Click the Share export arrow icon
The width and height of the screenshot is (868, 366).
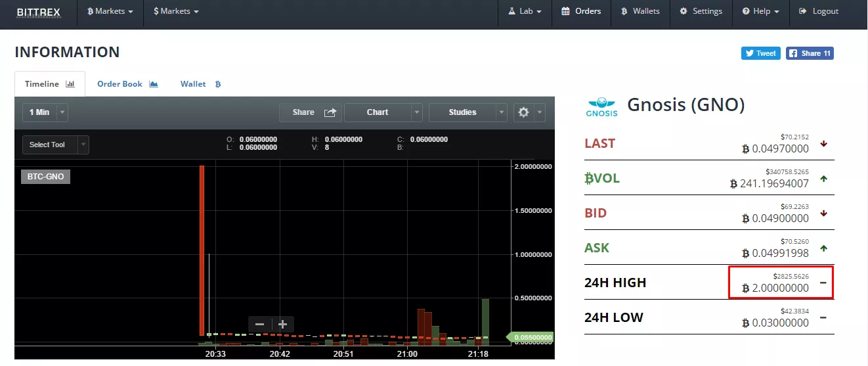tap(330, 112)
